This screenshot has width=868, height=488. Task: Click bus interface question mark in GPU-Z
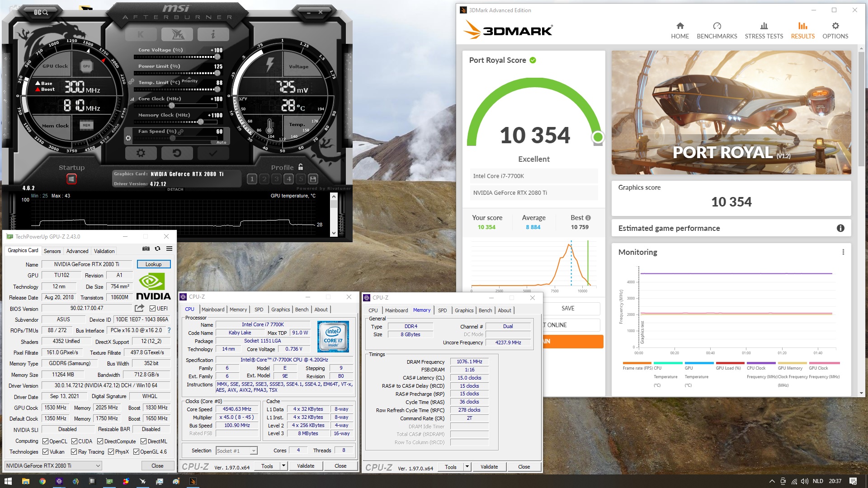[x=169, y=330]
